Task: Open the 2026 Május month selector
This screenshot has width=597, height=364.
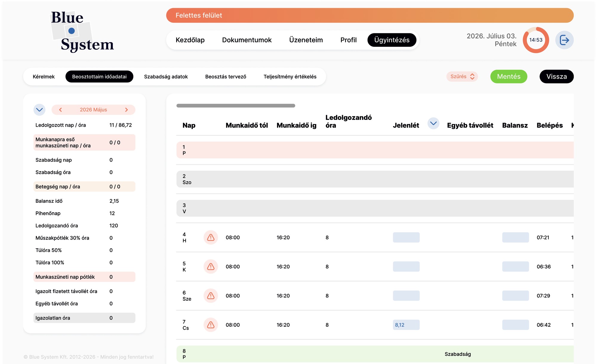Action: (x=93, y=110)
